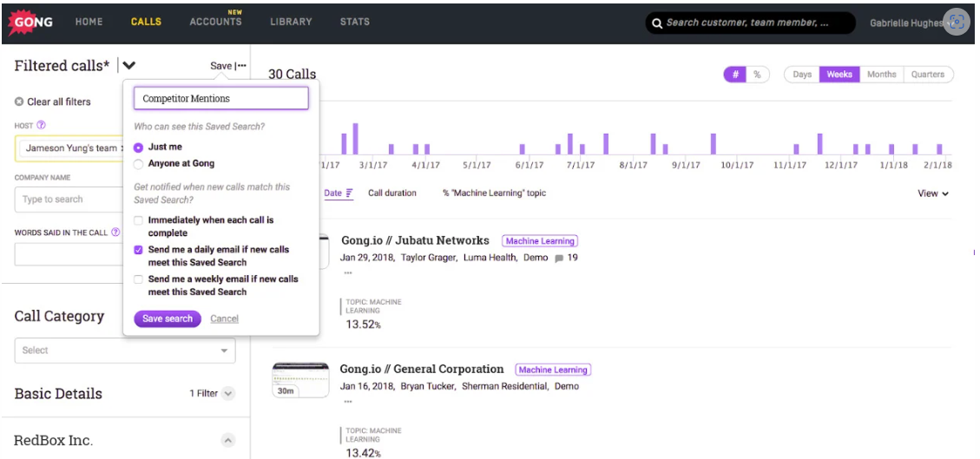
Task: Uncheck the daily email notification checkbox
Action: (138, 250)
